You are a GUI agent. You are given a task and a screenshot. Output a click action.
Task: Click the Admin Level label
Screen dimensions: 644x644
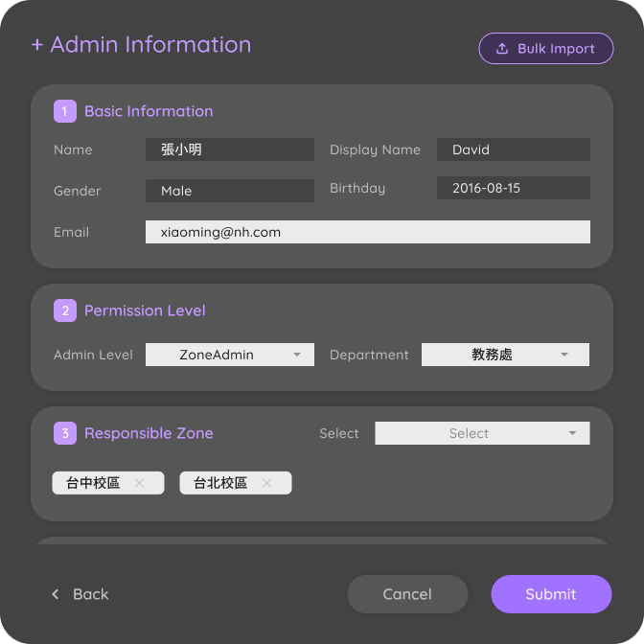pyautogui.click(x=93, y=355)
